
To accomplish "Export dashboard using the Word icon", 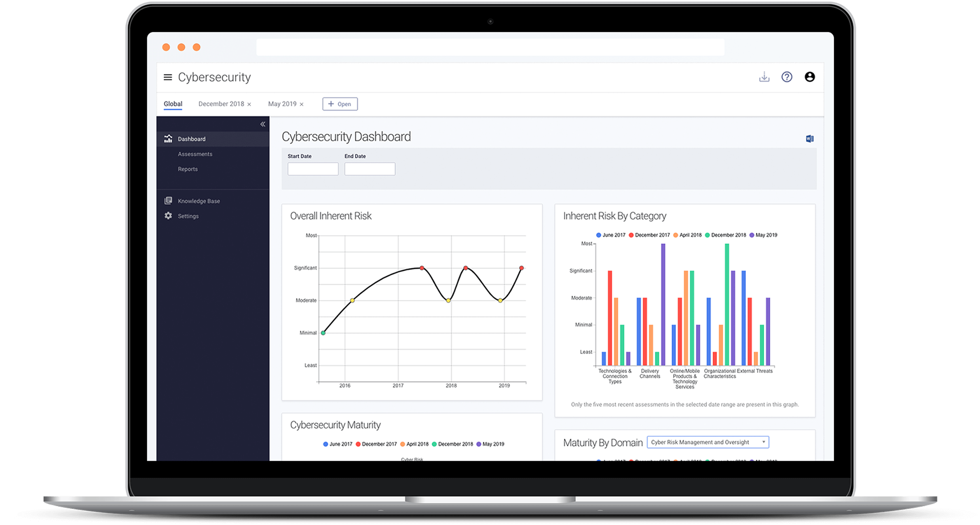I will [x=809, y=139].
